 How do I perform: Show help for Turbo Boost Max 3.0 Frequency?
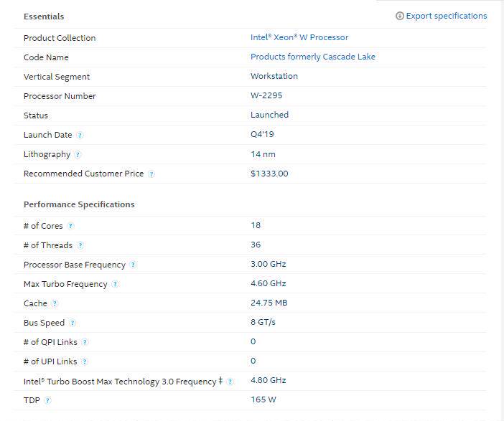pos(230,382)
